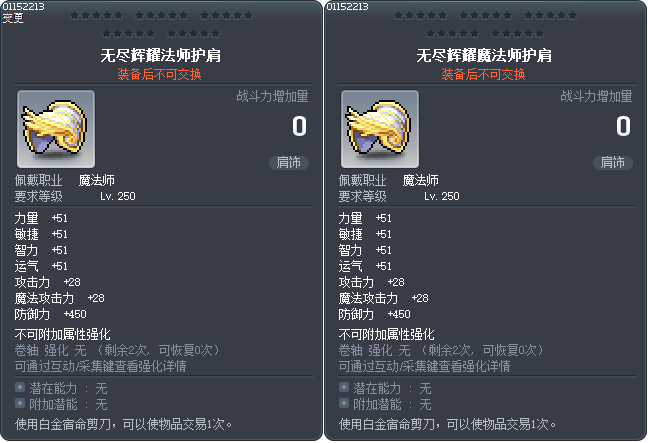Click the 附加潜能 bullet icon in the left tooltip
The height and width of the screenshot is (443, 648).
[x=20, y=403]
